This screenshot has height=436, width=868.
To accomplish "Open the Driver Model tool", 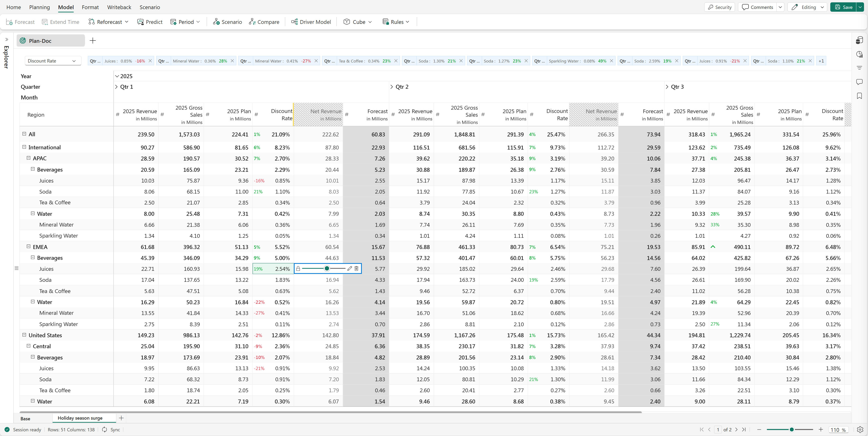I will point(311,22).
